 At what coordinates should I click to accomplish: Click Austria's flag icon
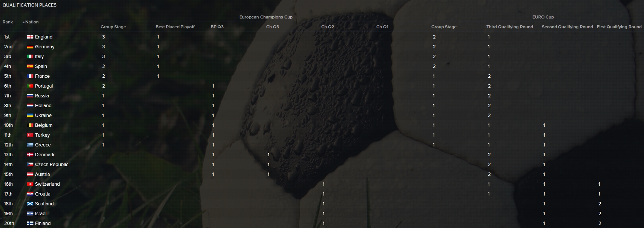pyautogui.click(x=30, y=174)
